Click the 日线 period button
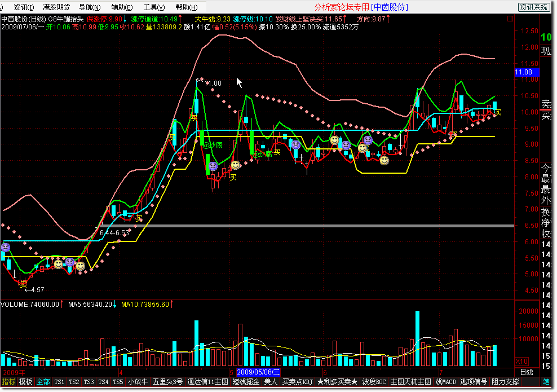Viewport: 557px width, 392px height. [x=527, y=372]
